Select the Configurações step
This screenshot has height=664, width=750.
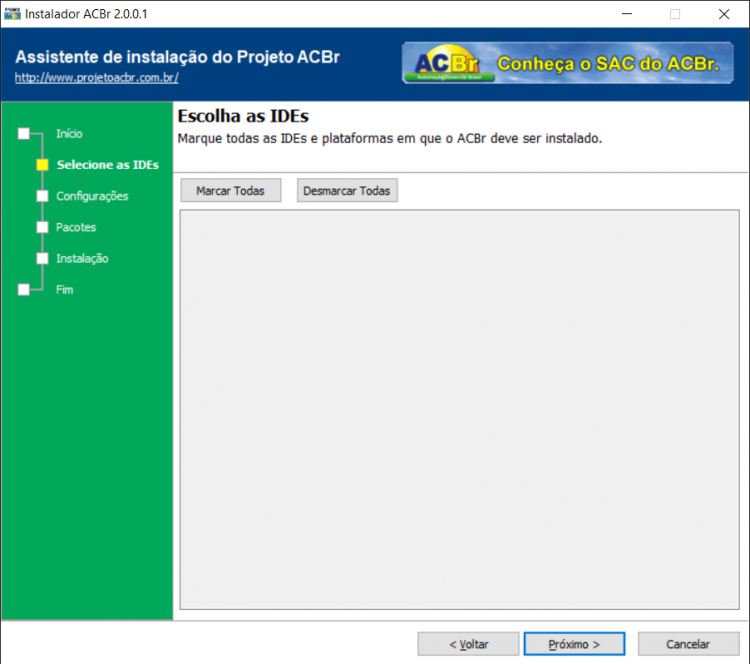(92, 196)
